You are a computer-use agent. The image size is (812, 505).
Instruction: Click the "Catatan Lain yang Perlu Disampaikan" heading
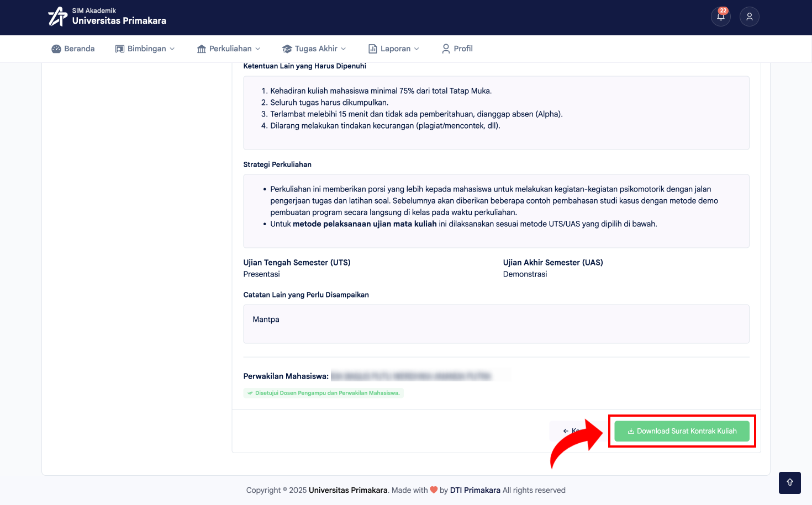[306, 295]
